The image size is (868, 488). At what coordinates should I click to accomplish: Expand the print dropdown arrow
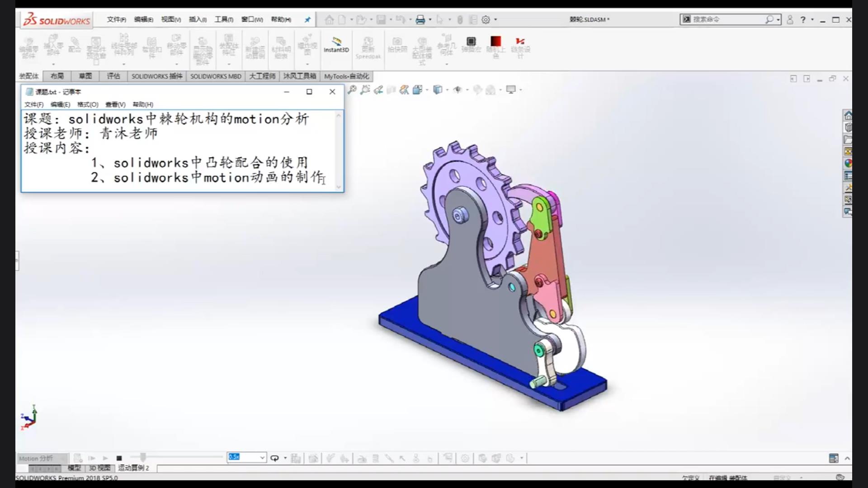point(430,19)
